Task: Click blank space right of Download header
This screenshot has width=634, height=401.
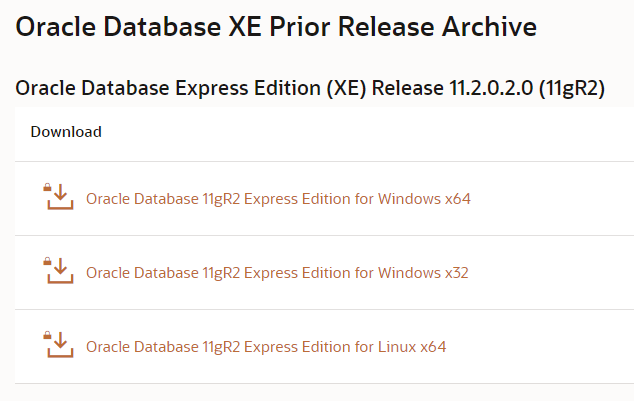Action: 364,132
